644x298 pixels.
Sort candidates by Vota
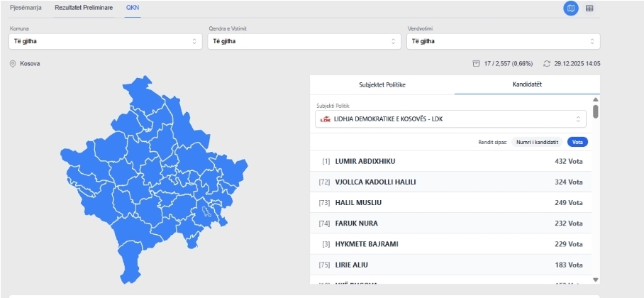tap(577, 142)
